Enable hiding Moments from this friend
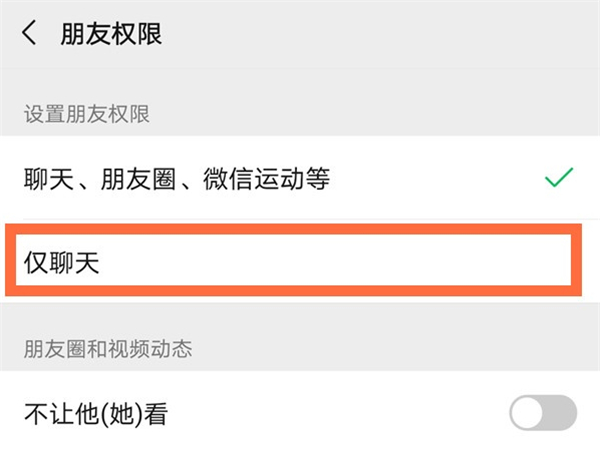The height and width of the screenshot is (450, 600). [543, 412]
